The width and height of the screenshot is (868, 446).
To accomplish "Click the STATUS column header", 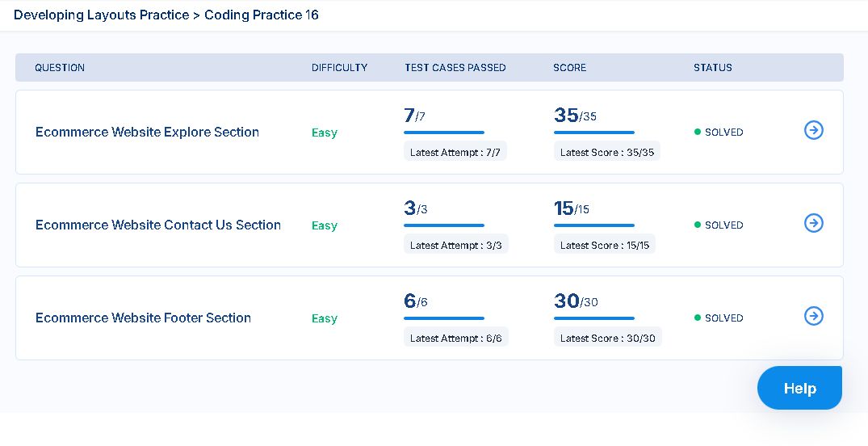I will click(712, 68).
